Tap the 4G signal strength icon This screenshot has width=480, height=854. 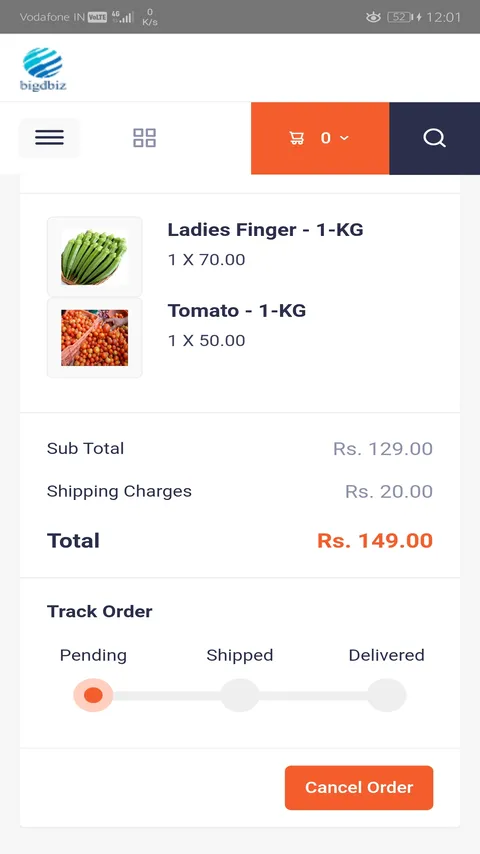tap(122, 16)
